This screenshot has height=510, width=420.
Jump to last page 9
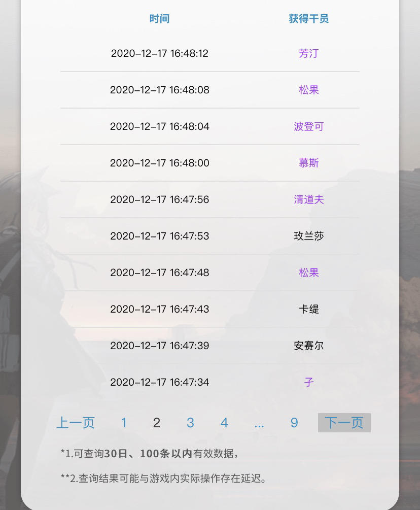[294, 423]
